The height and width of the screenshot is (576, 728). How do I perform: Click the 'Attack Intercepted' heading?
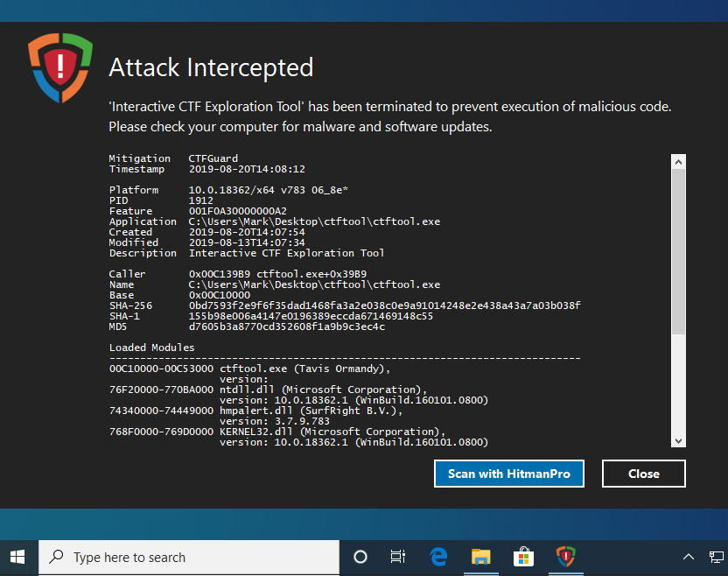point(211,67)
